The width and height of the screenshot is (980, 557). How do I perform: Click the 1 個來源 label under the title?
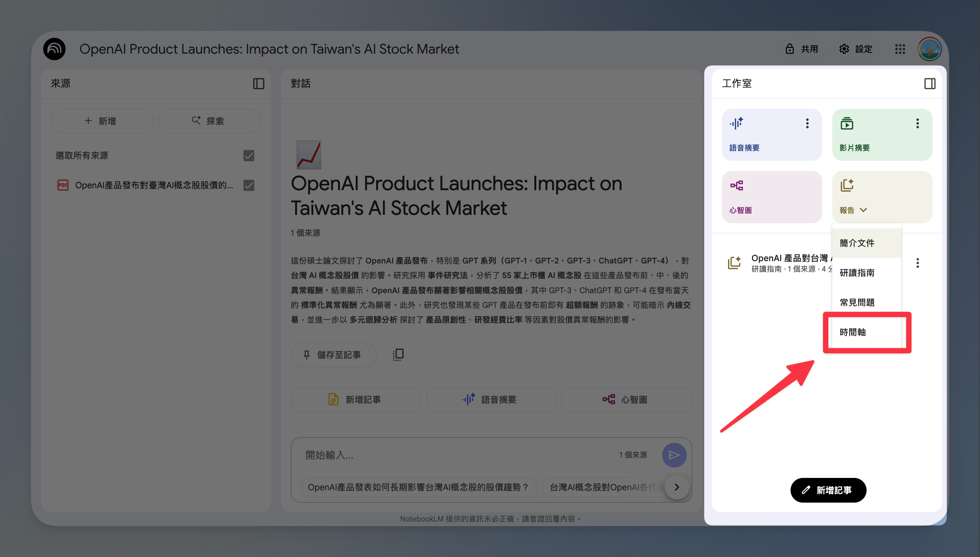click(x=305, y=233)
